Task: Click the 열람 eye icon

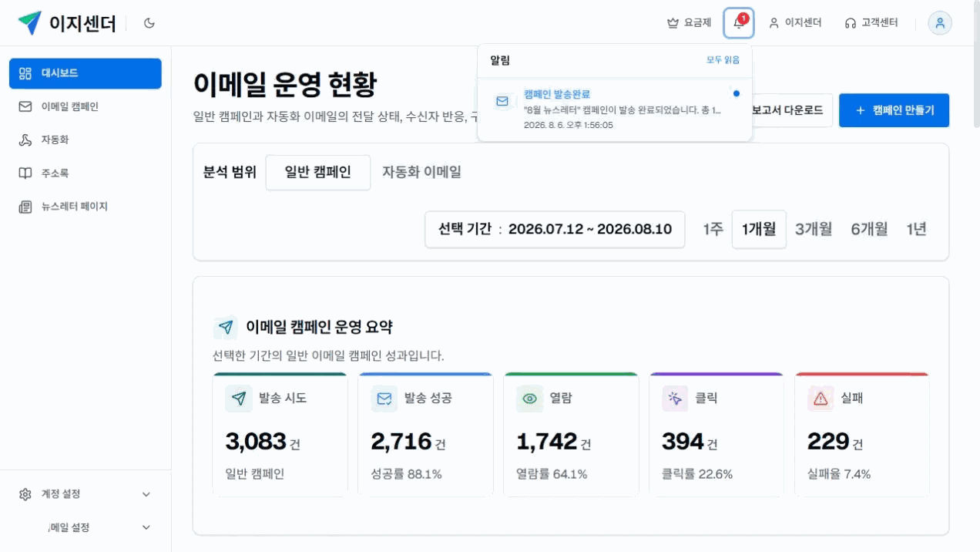Action: point(529,399)
